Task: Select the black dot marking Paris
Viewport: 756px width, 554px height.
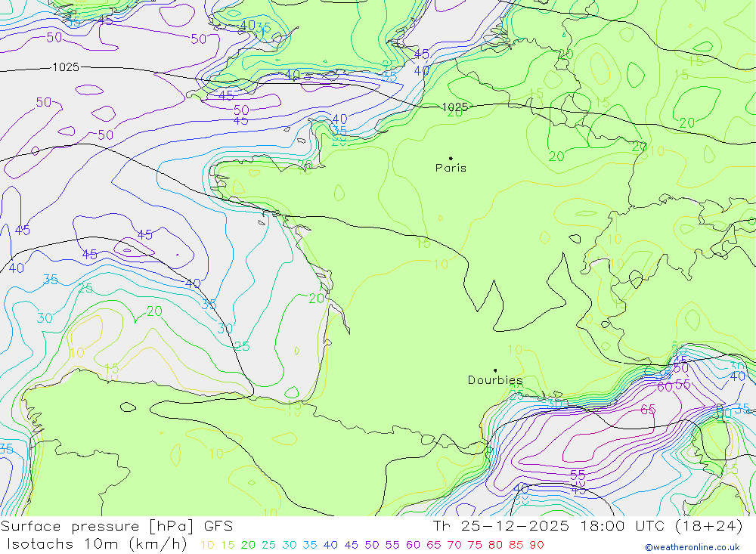Action: tap(451, 158)
